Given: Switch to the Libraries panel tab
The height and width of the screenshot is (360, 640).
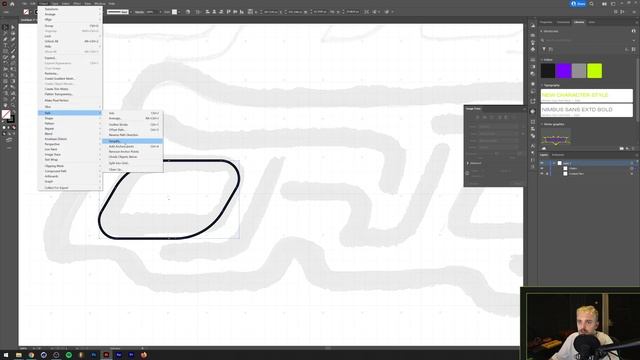Looking at the screenshot, I should click(x=579, y=22).
